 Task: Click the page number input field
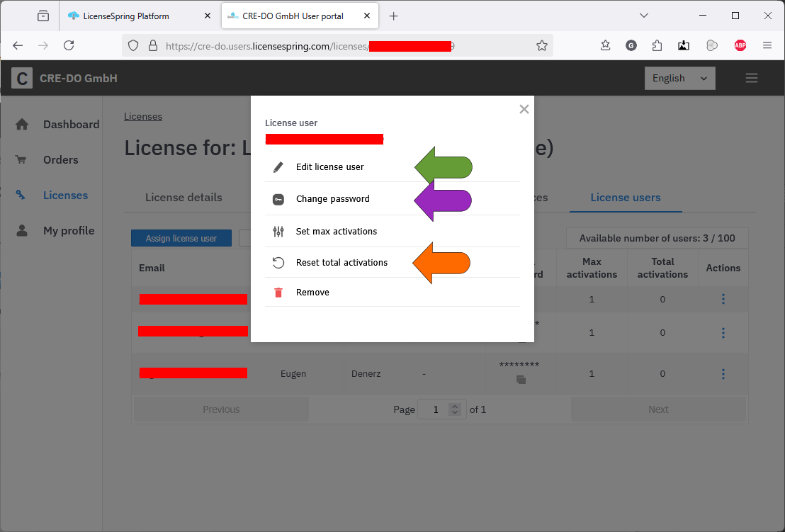(436, 409)
